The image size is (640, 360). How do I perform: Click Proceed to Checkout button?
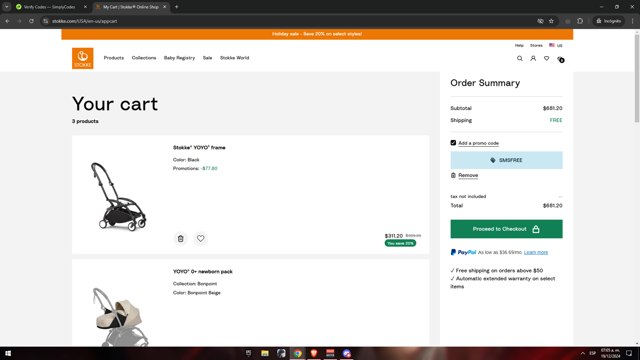pyautogui.click(x=506, y=229)
